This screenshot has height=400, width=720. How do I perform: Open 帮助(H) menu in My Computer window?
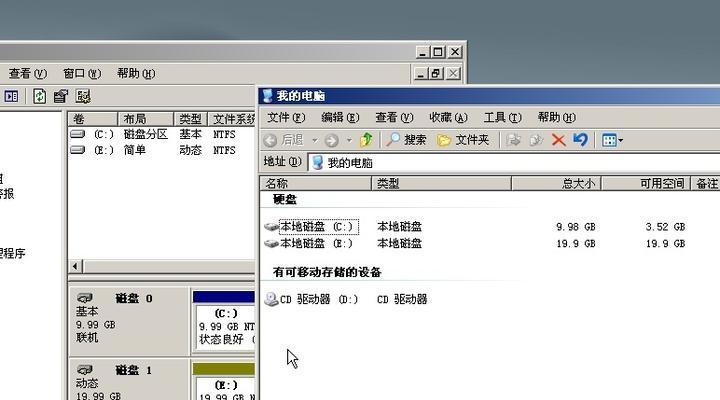point(557,118)
